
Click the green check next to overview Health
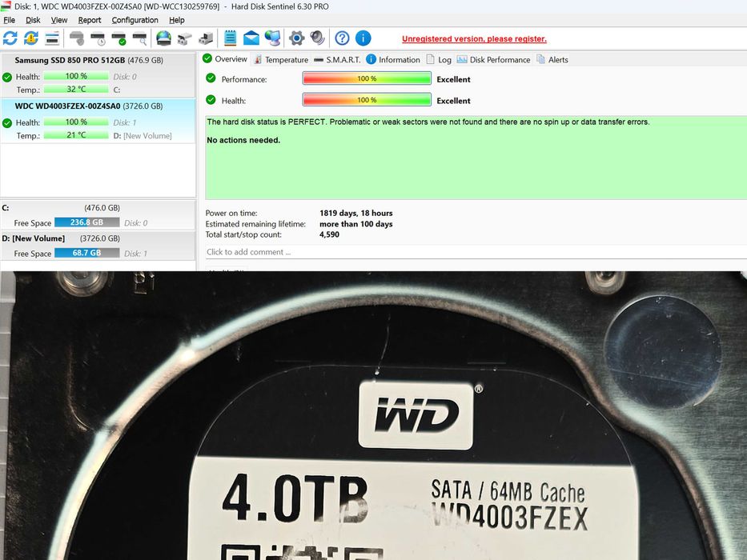[x=211, y=99]
